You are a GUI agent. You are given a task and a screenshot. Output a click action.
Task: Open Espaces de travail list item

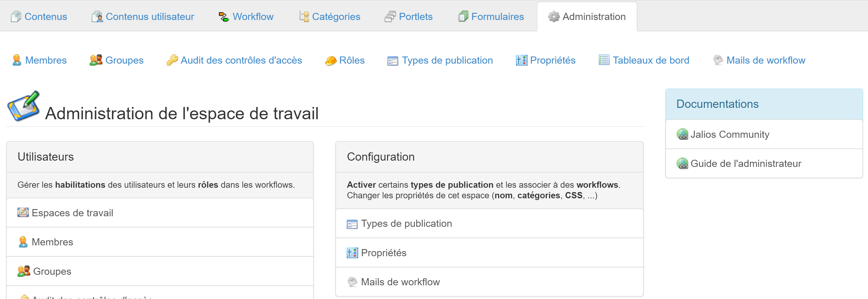pyautogui.click(x=160, y=213)
